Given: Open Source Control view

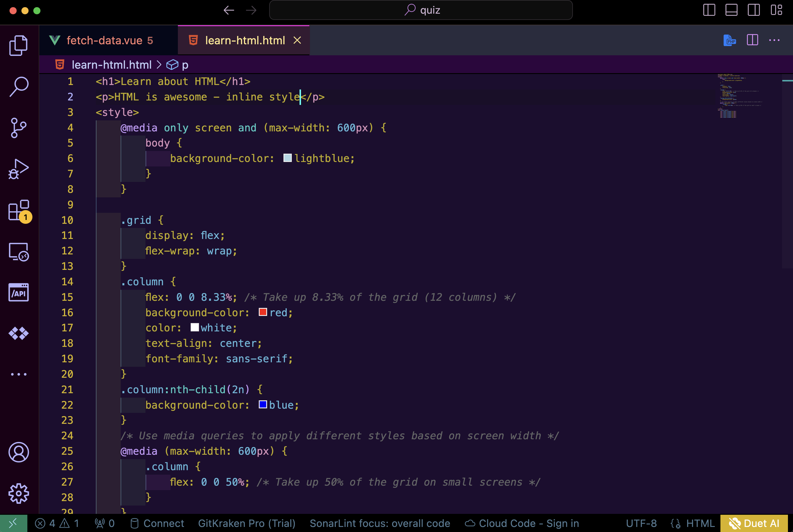Looking at the screenshot, I should [x=18, y=128].
